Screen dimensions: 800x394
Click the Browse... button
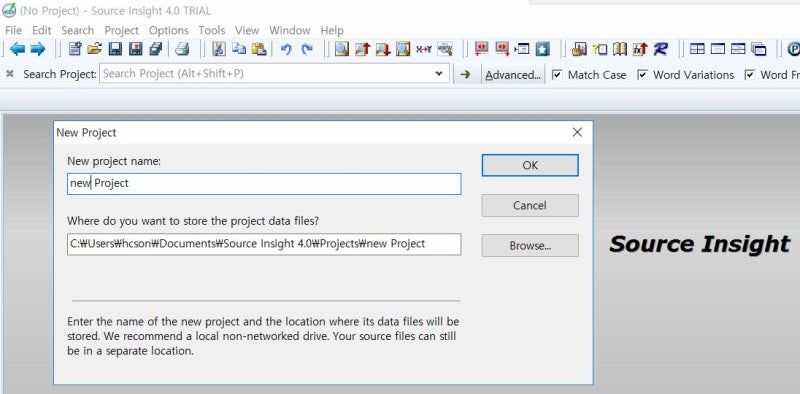tap(530, 245)
